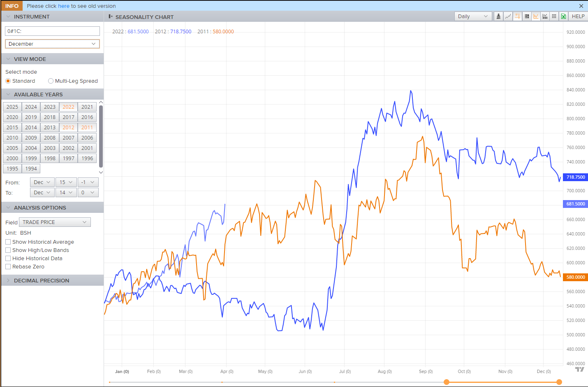
Task: Click the Jan (0) x-axis label
Action: [122, 371]
